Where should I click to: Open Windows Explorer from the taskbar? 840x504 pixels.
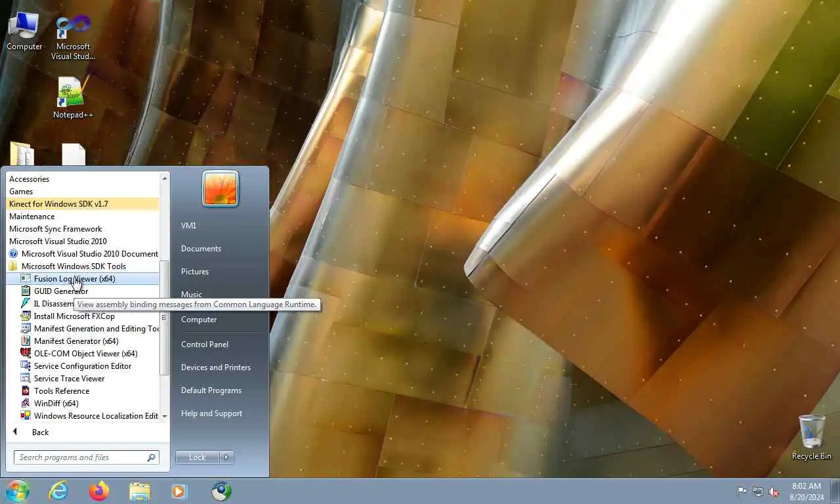coord(140,491)
